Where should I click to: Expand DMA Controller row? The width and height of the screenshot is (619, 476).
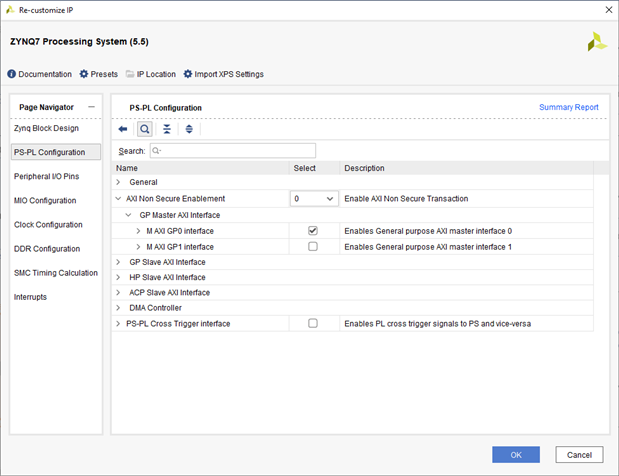(118, 308)
